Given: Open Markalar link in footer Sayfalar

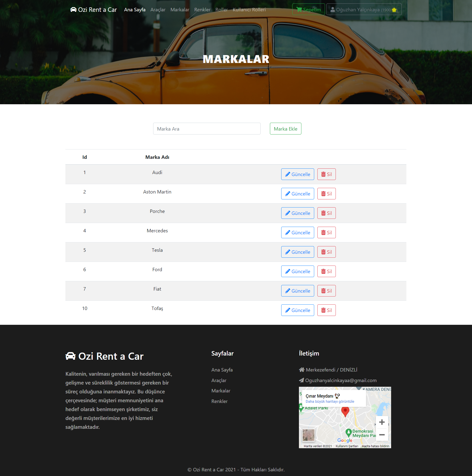Looking at the screenshot, I should click(221, 391).
